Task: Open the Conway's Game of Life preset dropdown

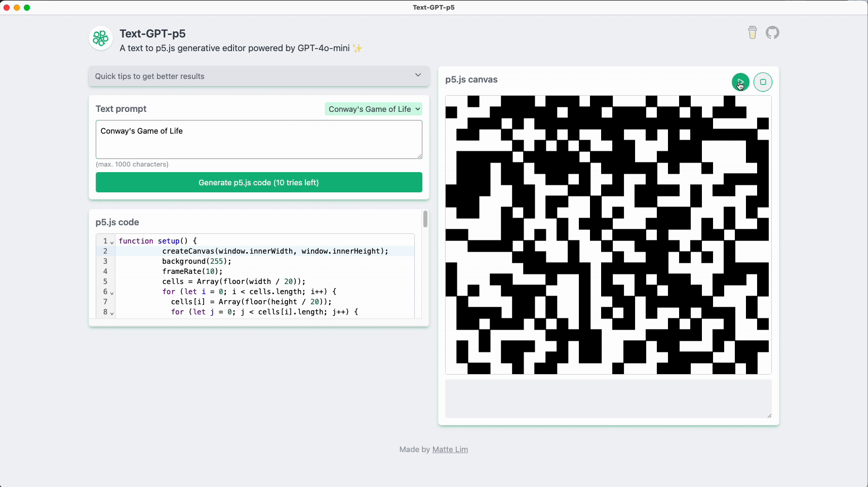Action: (x=374, y=109)
